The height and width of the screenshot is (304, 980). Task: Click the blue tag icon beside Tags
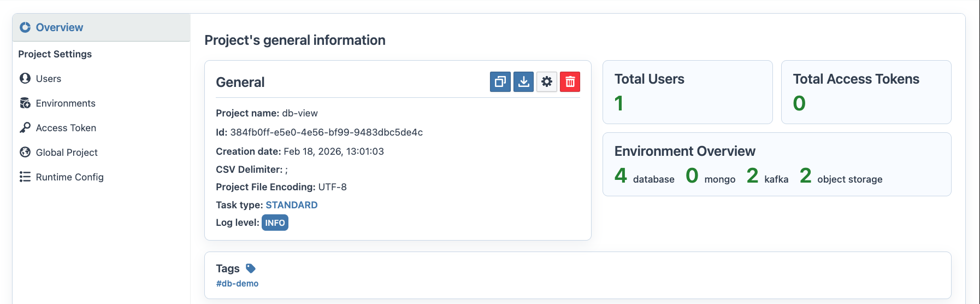point(251,268)
